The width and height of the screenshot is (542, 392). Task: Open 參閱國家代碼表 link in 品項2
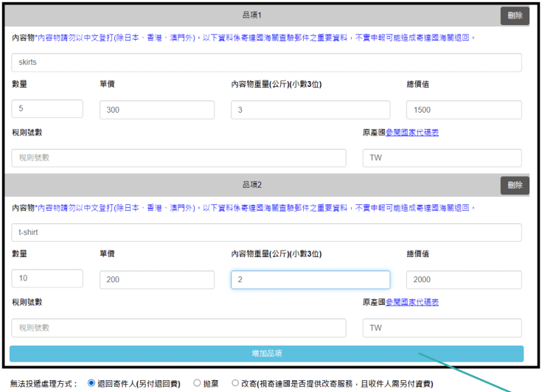(x=412, y=302)
